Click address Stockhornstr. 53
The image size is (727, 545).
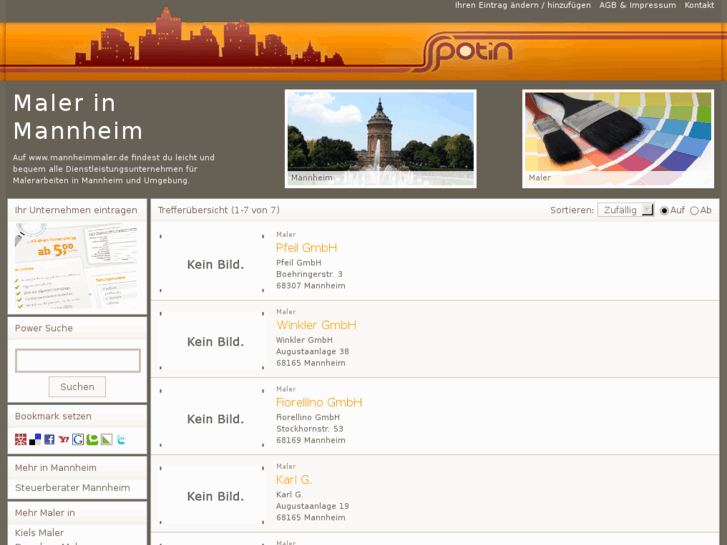pyautogui.click(x=310, y=429)
